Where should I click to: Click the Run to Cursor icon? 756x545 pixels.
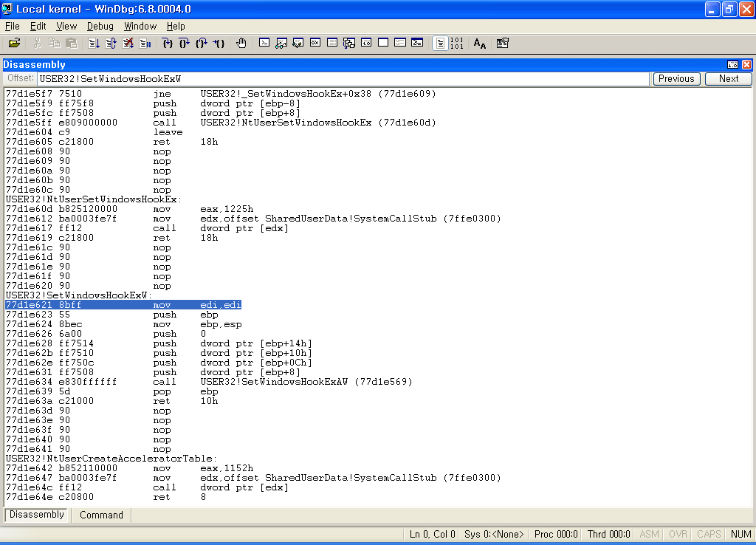point(219,44)
